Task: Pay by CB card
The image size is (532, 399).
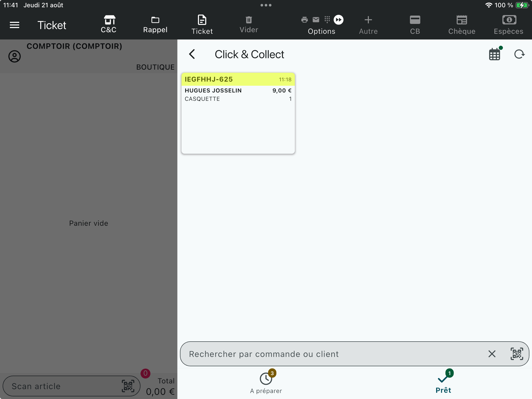Action: pos(415,25)
